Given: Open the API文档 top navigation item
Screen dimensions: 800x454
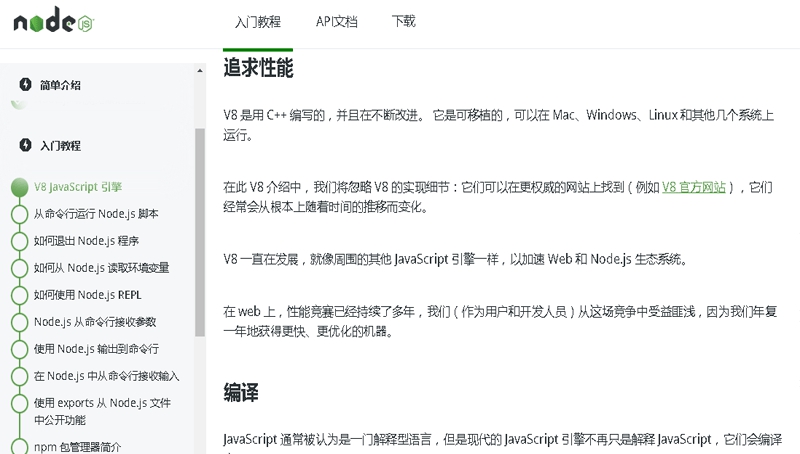Looking at the screenshot, I should tap(336, 21).
